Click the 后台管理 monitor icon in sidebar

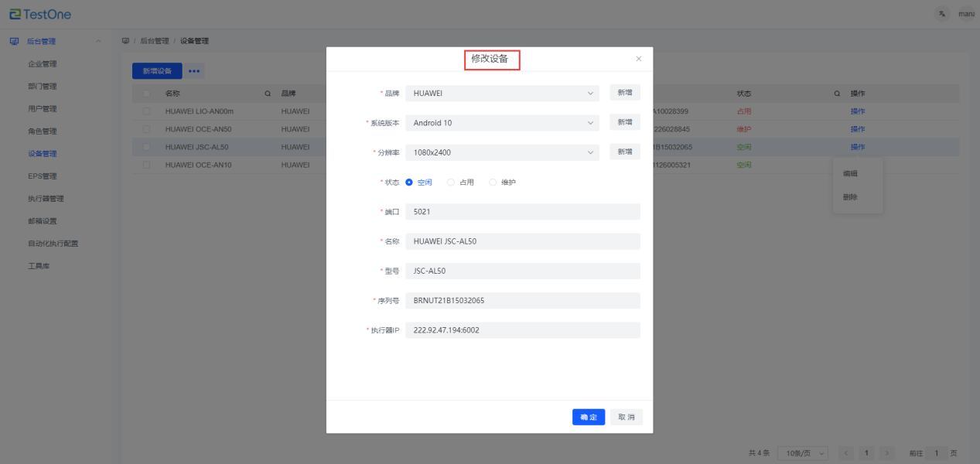[x=14, y=41]
